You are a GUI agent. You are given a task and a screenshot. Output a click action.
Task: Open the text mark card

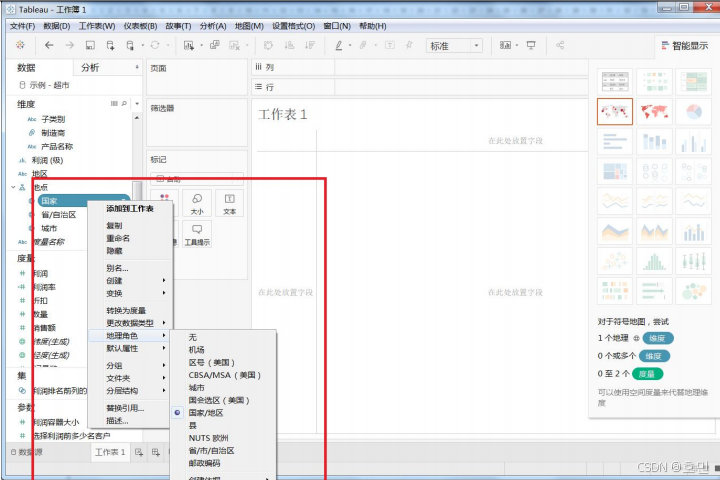tap(229, 203)
